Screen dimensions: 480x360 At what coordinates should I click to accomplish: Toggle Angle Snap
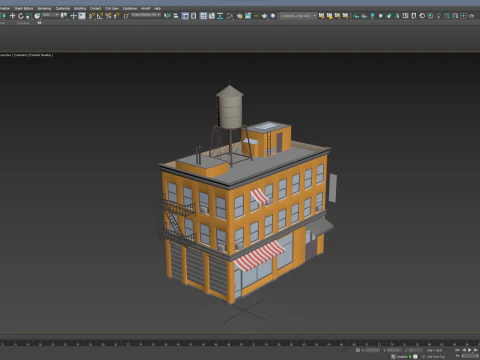pos(100,16)
